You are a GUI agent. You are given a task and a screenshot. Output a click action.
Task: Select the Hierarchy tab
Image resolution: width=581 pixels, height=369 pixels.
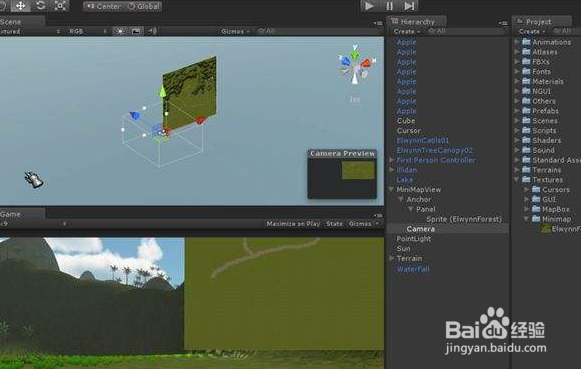point(417,21)
